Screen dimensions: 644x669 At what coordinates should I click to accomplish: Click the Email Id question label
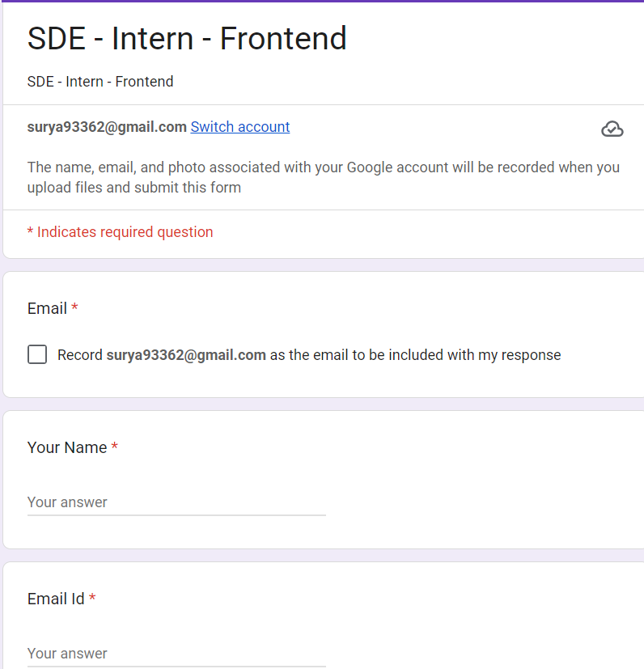pos(56,599)
